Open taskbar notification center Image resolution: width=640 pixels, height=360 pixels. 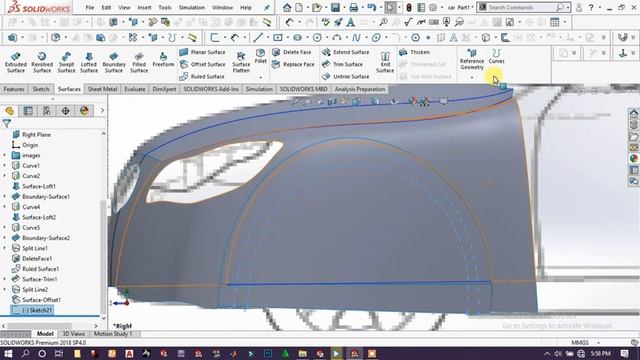point(624,353)
